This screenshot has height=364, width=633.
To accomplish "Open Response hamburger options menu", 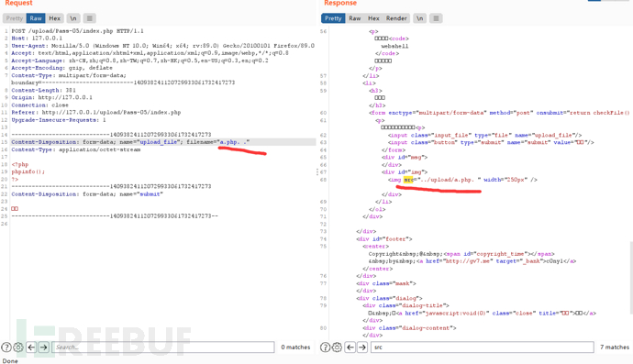I will click(436, 18).
